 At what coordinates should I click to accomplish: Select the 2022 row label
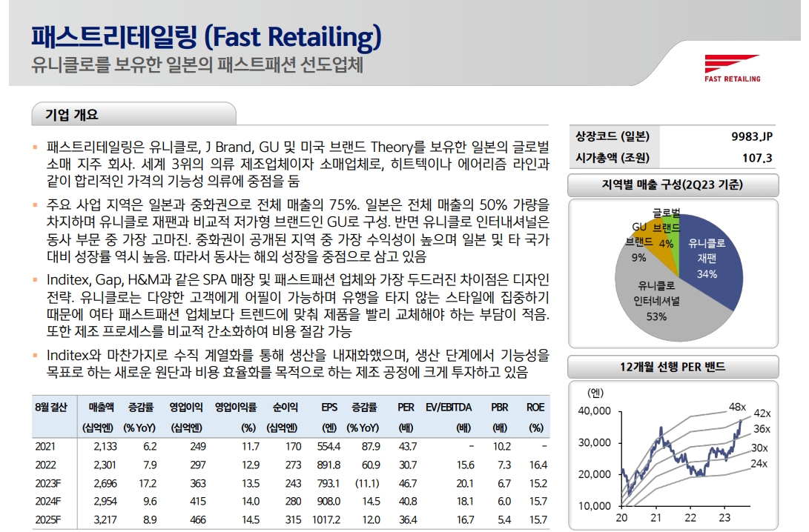click(x=45, y=465)
